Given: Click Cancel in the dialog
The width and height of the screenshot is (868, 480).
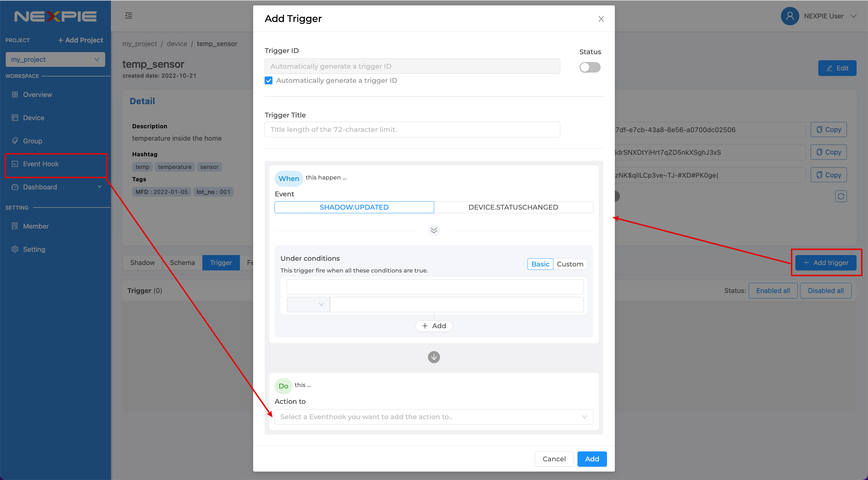Looking at the screenshot, I should [x=554, y=459].
